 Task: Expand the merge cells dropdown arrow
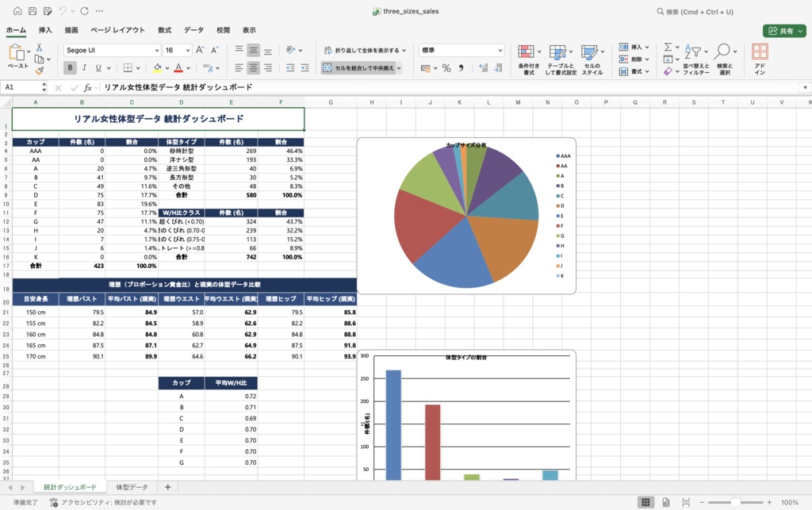click(x=399, y=68)
